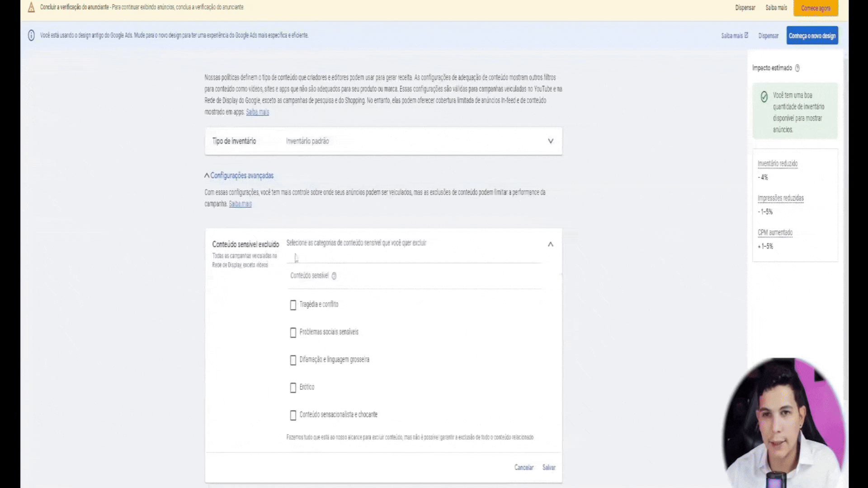Check Difamação e linguagem grosseira checkbox
Image resolution: width=868 pixels, height=488 pixels.
293,360
